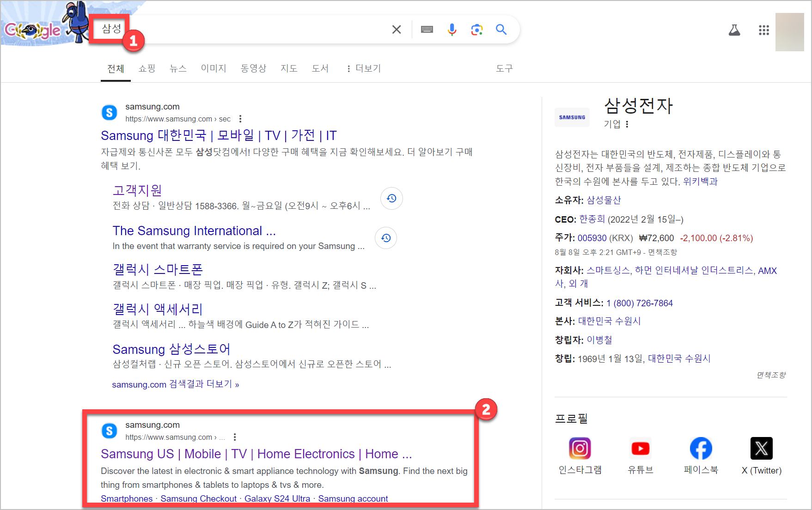
Task: Open stock ticker 005930 link
Action: point(592,238)
